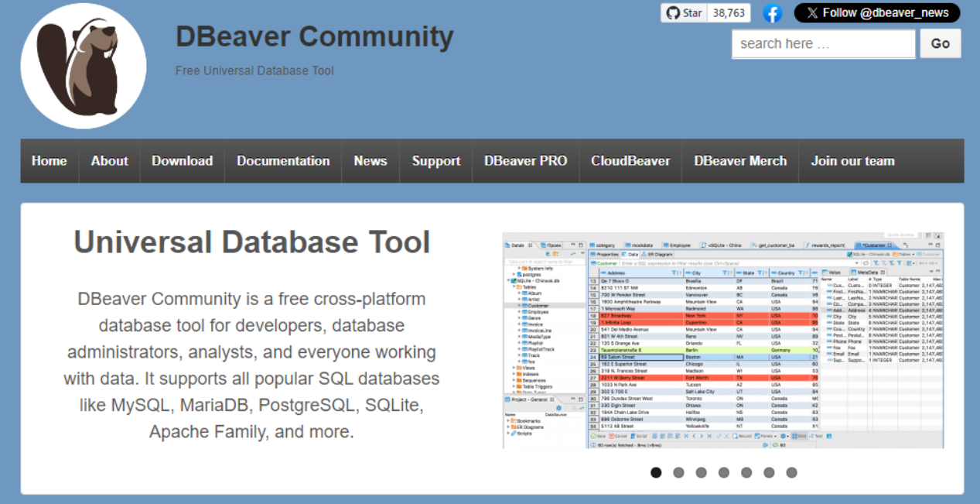Image resolution: width=980 pixels, height=504 pixels.
Task: Click the "Universal Database Tool" heading
Action: coord(252,242)
